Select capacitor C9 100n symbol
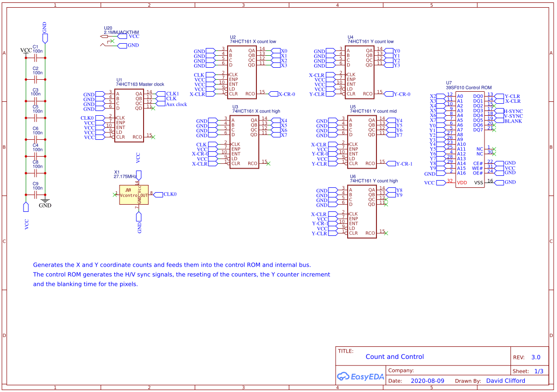Screen dimensions: 557x392 36,195
